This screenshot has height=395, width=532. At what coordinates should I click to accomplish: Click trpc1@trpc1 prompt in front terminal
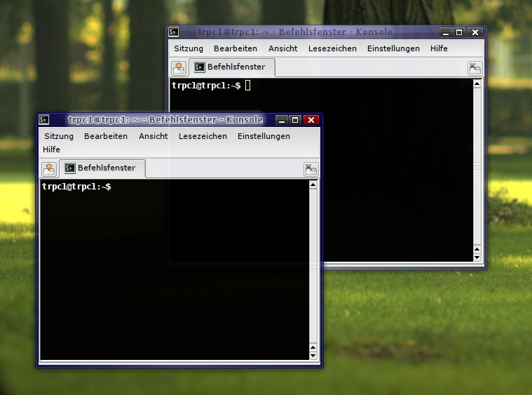(x=76, y=187)
